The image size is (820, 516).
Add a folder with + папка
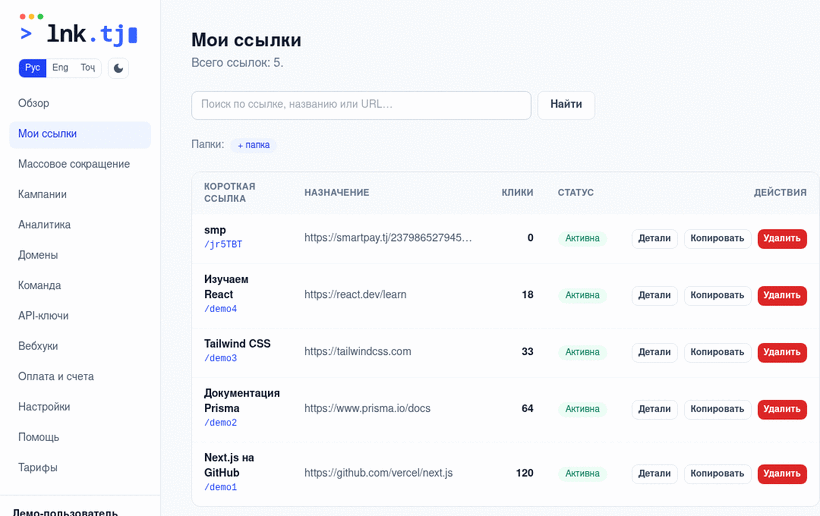point(254,145)
